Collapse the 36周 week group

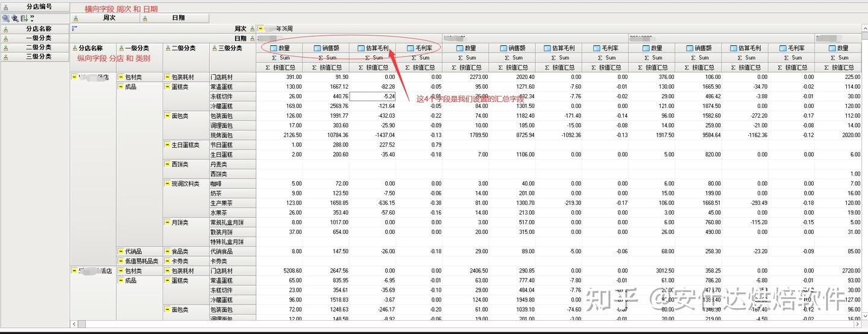coord(260,28)
